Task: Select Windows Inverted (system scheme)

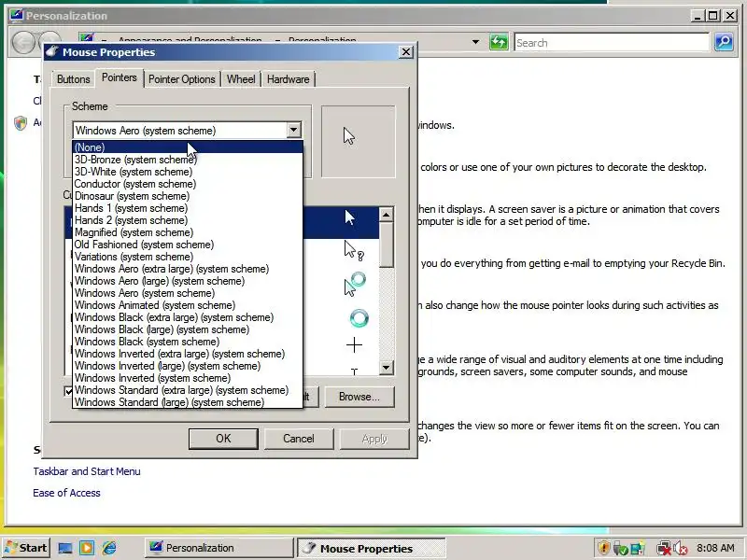Action: 188,378
